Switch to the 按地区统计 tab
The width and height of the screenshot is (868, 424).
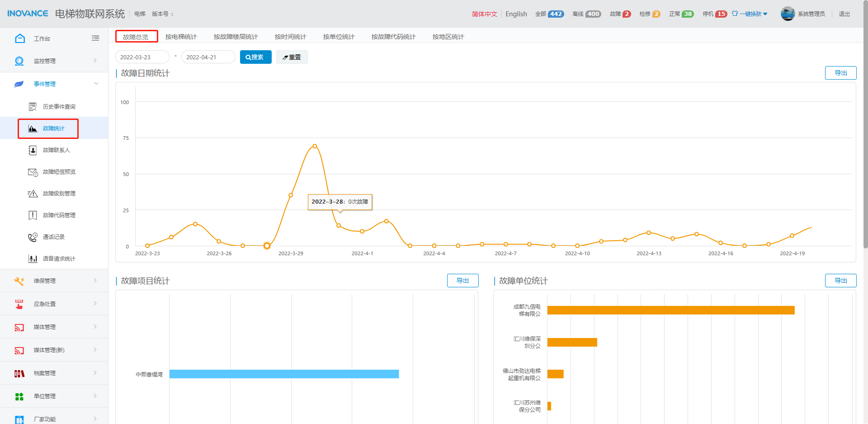click(x=448, y=37)
